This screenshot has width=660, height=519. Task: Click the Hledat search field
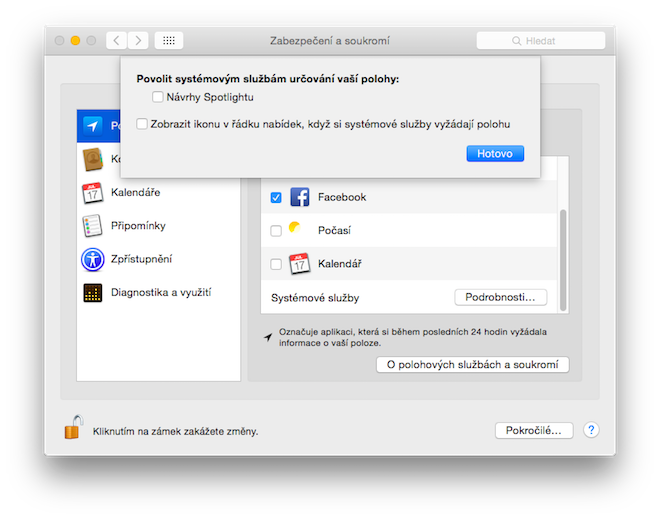coord(540,41)
